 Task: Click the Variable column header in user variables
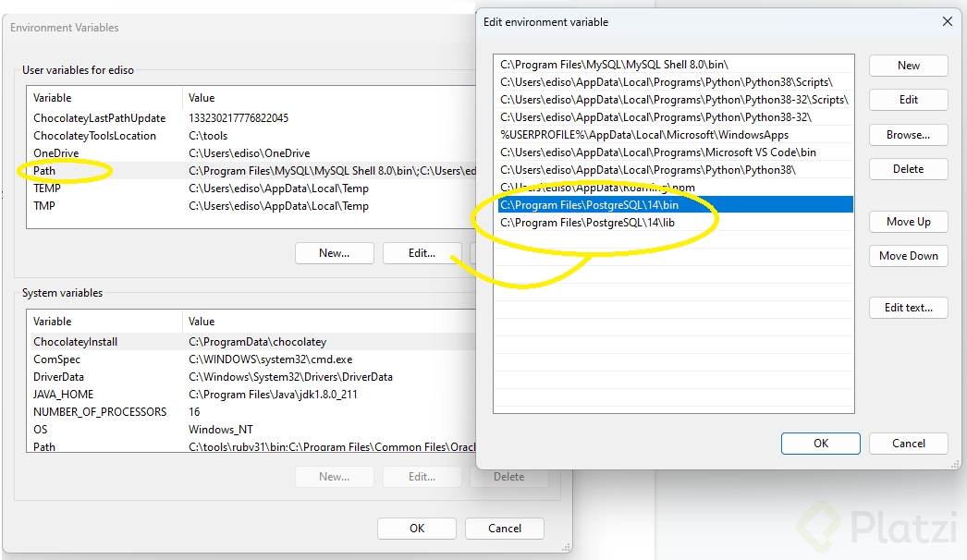53,97
